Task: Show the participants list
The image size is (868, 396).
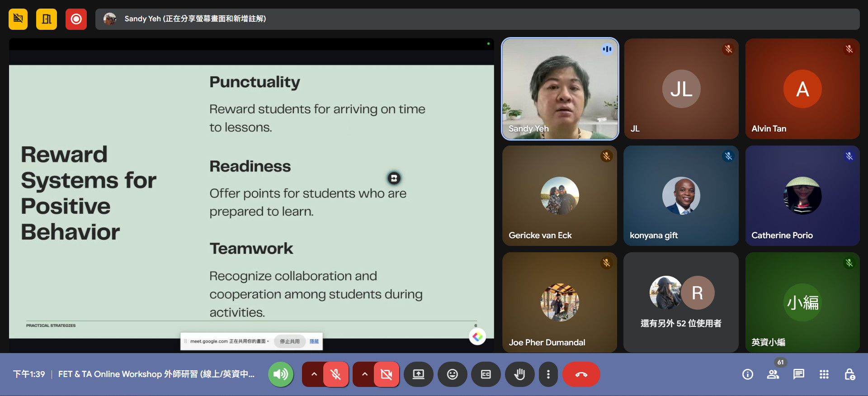Action: click(773, 374)
